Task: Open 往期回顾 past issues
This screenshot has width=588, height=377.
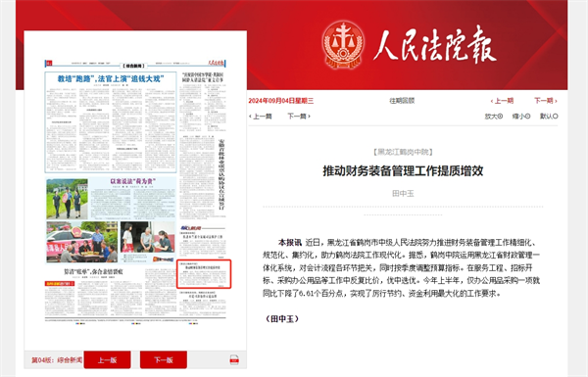Action: [402, 101]
